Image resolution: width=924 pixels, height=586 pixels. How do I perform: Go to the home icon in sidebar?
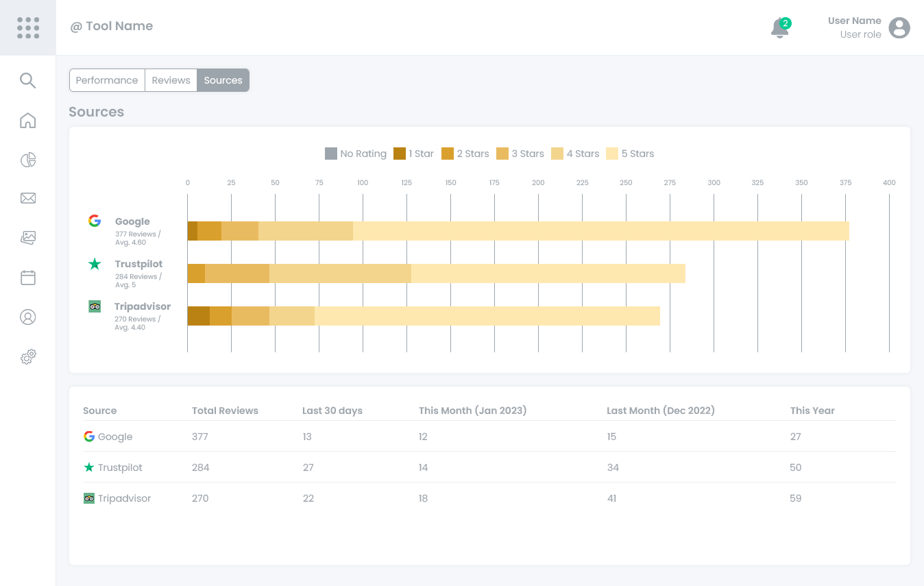[27, 121]
